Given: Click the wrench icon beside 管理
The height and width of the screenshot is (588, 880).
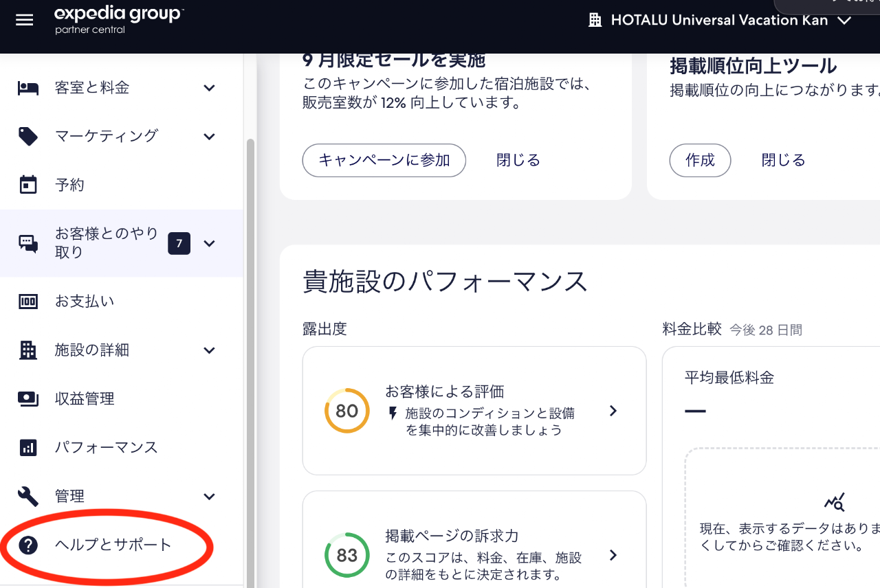Looking at the screenshot, I should click(x=28, y=496).
